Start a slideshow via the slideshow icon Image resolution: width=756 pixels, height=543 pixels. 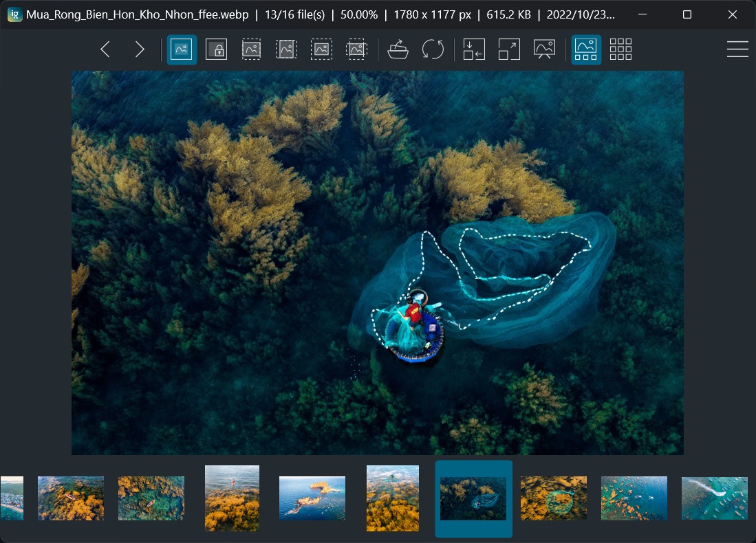pos(544,49)
